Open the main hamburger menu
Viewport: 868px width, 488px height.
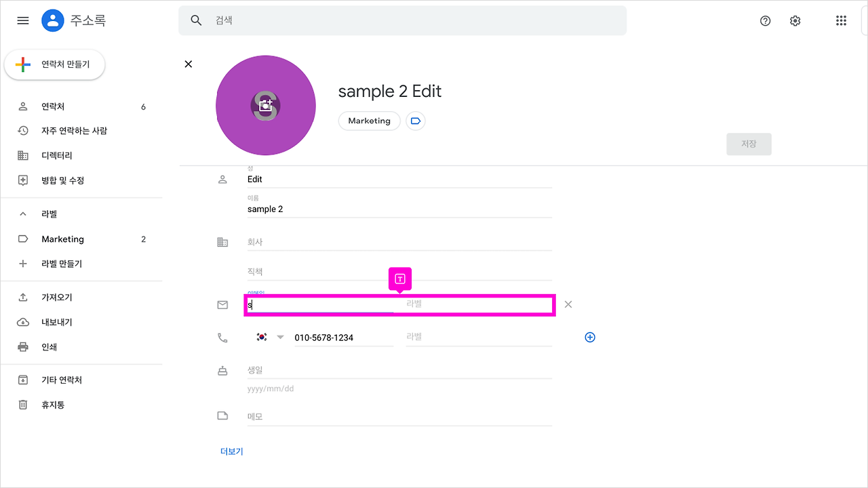(23, 20)
